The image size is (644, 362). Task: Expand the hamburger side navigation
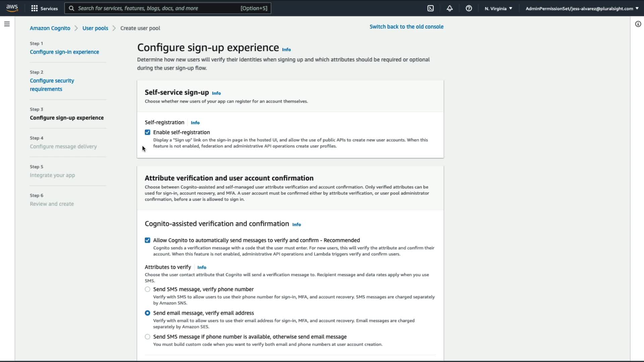coord(7,24)
